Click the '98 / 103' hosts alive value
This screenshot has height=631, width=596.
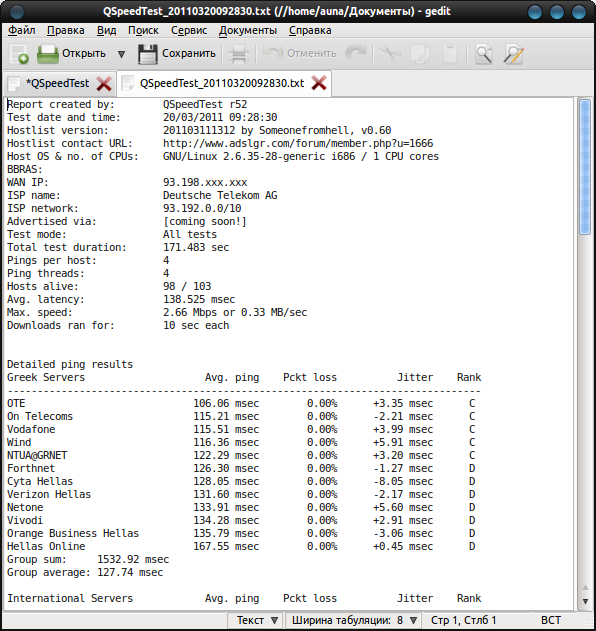click(x=187, y=286)
